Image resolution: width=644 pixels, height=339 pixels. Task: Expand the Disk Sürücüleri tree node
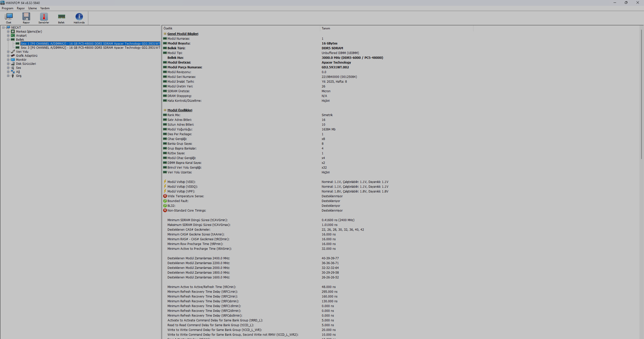pyautogui.click(x=8, y=64)
